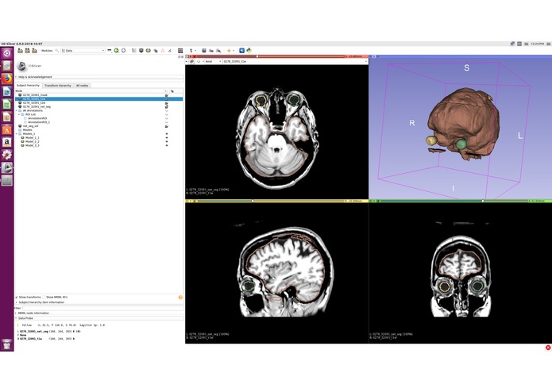Toggle visibility of the All Annotations folder
The width and height of the screenshot is (552, 392).
[167, 110]
